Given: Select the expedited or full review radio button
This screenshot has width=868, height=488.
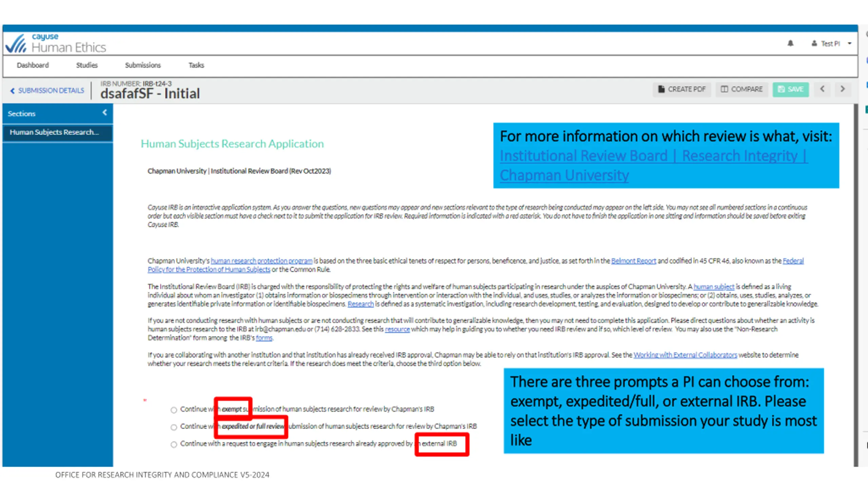Looking at the screenshot, I should pyautogui.click(x=174, y=427).
